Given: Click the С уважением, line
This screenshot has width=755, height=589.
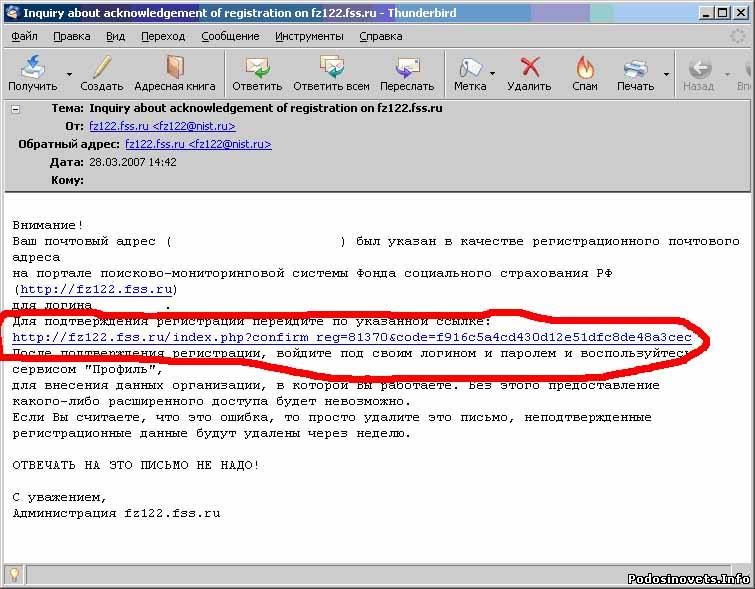Looking at the screenshot, I should coord(59,497).
